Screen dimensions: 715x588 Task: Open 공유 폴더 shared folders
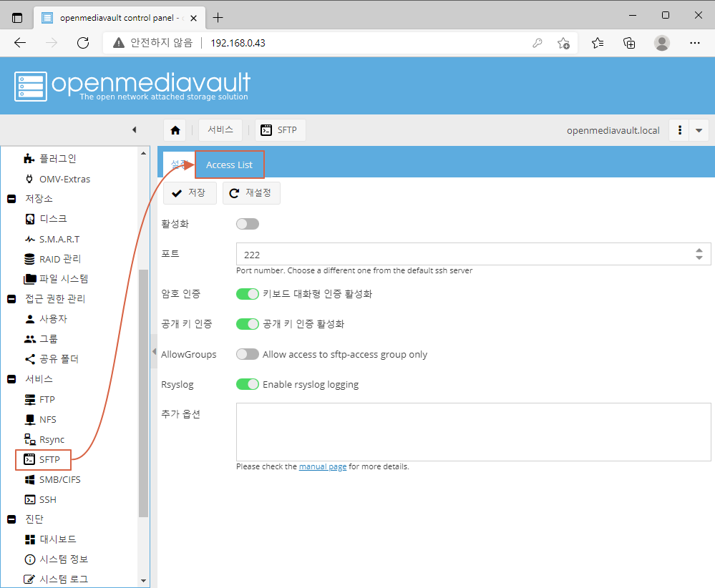52,358
